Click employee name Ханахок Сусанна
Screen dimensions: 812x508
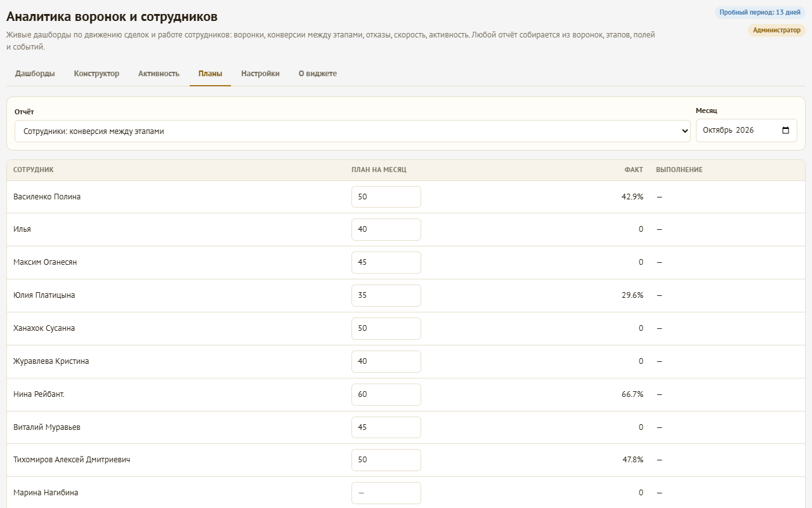44,328
